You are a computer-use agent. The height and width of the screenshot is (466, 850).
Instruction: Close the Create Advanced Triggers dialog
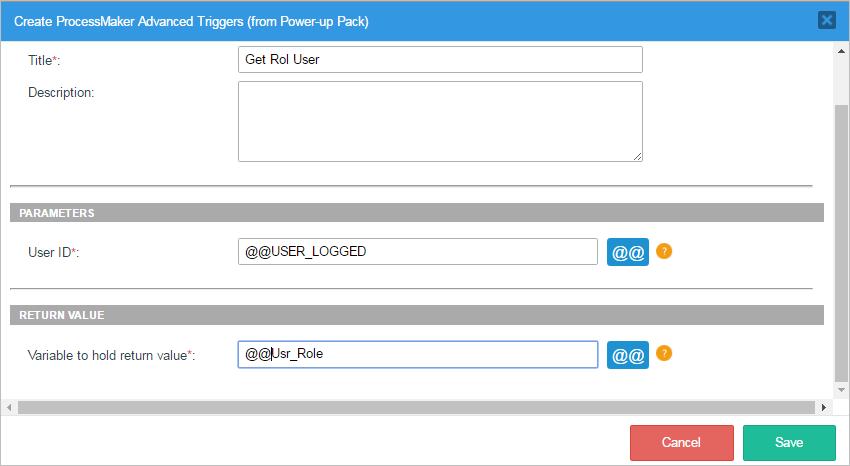pyautogui.click(x=827, y=20)
